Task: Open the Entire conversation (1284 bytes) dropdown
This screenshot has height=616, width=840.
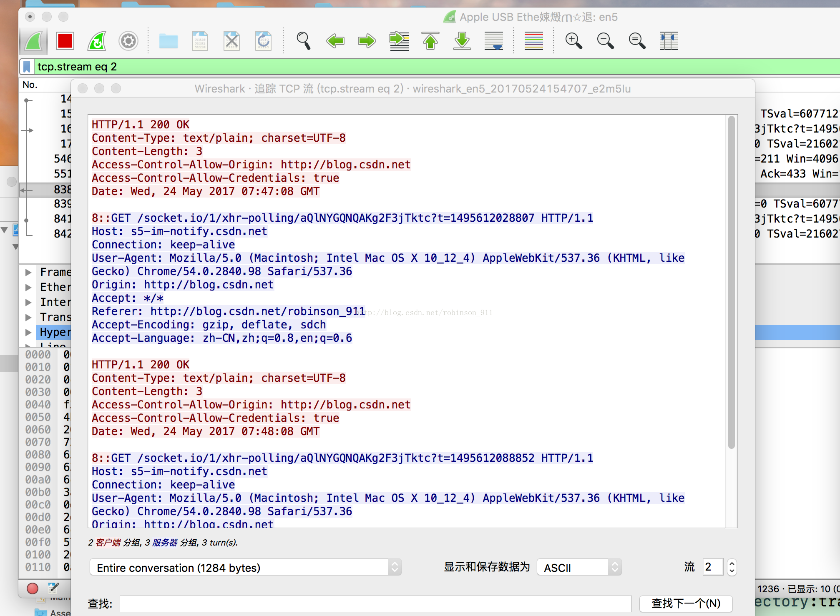Action: pyautogui.click(x=245, y=568)
